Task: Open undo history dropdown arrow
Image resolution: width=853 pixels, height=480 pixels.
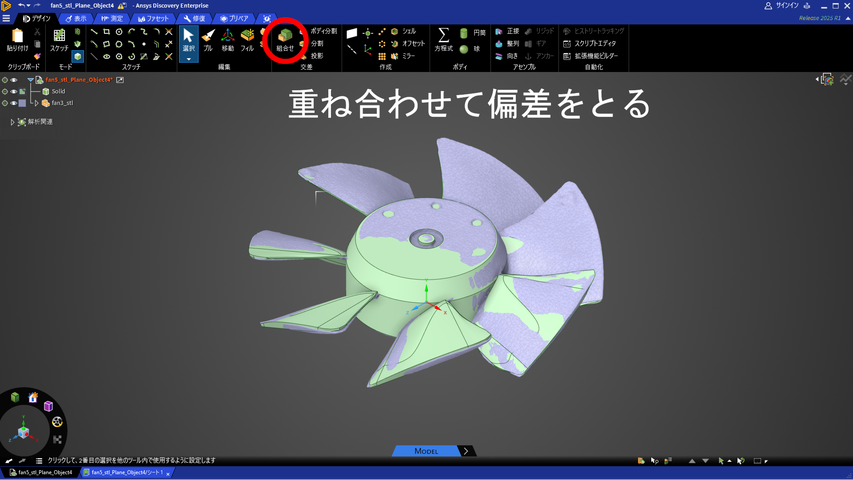Action: (x=28, y=5)
